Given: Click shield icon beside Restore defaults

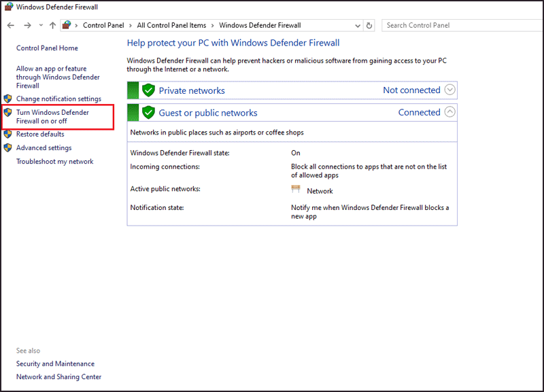Looking at the screenshot, I should [x=7, y=134].
